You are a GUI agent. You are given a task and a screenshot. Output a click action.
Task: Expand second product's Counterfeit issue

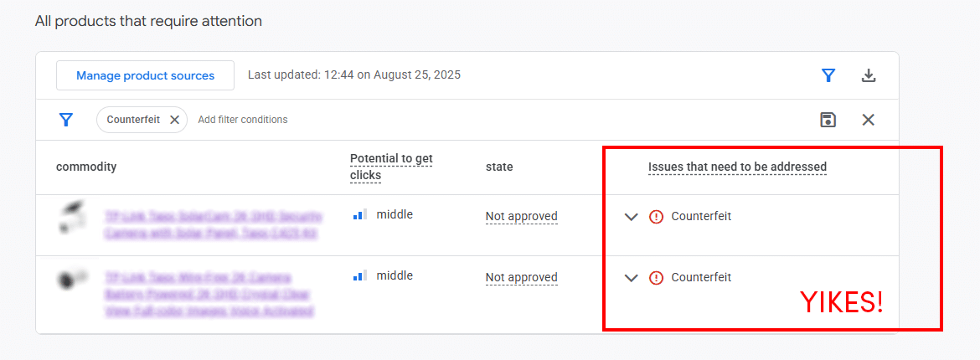[x=632, y=278]
